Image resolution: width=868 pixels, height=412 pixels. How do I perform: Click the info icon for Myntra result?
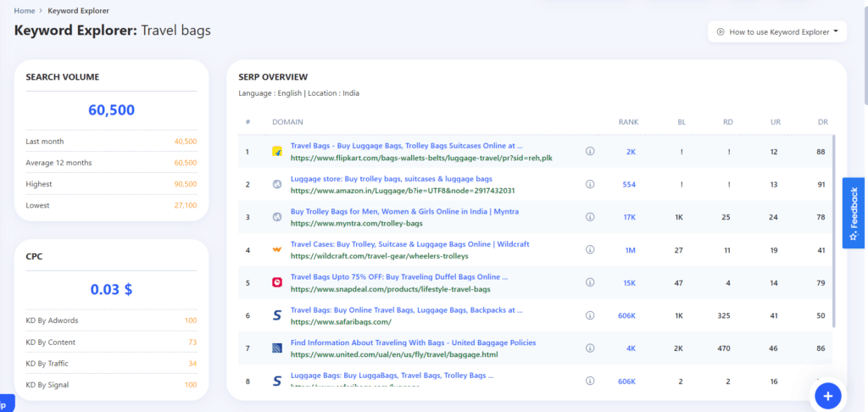point(590,217)
